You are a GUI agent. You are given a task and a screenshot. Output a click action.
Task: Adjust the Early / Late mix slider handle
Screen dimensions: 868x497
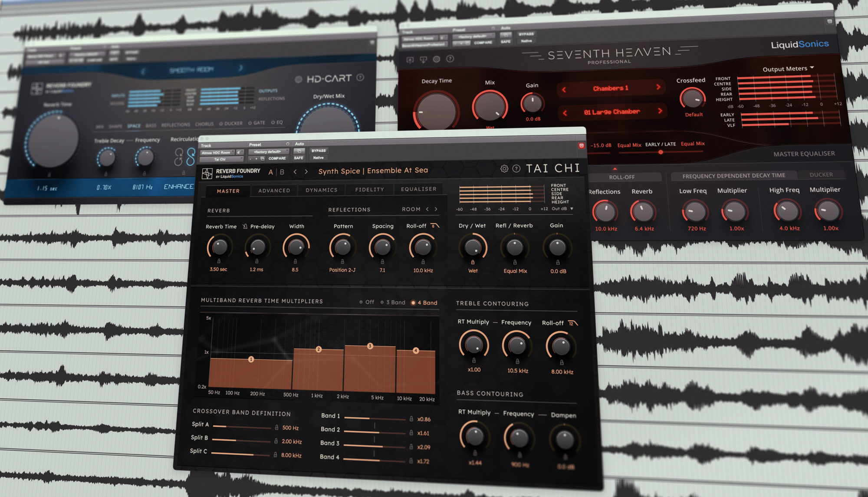pyautogui.click(x=661, y=152)
